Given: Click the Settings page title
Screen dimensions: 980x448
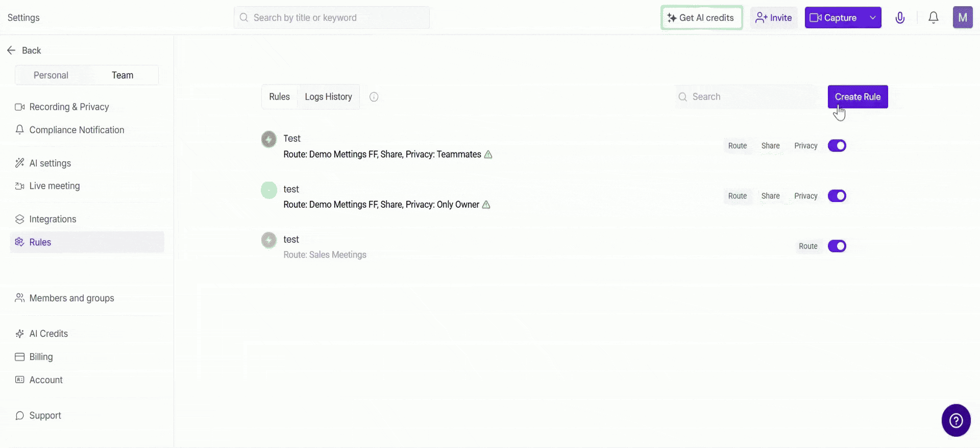Looking at the screenshot, I should click(23, 17).
